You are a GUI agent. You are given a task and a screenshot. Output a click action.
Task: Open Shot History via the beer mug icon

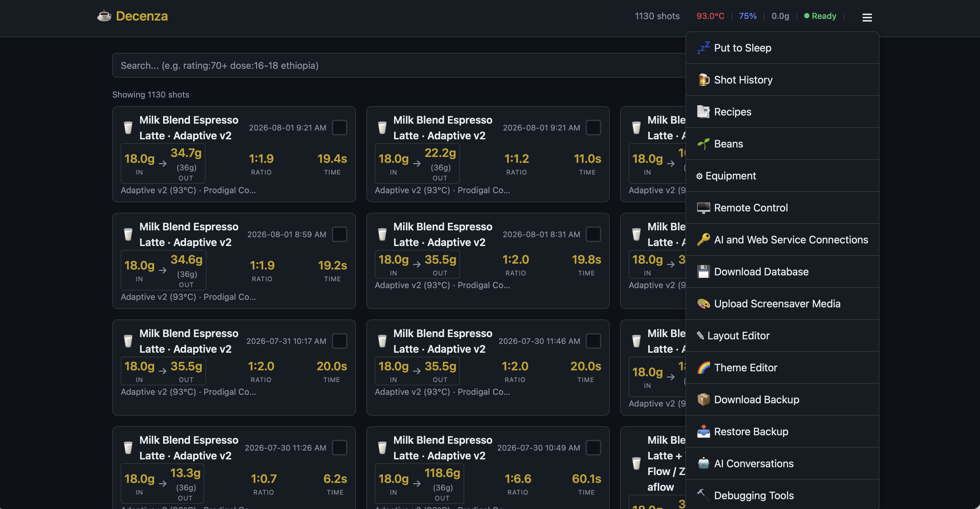pyautogui.click(x=703, y=80)
